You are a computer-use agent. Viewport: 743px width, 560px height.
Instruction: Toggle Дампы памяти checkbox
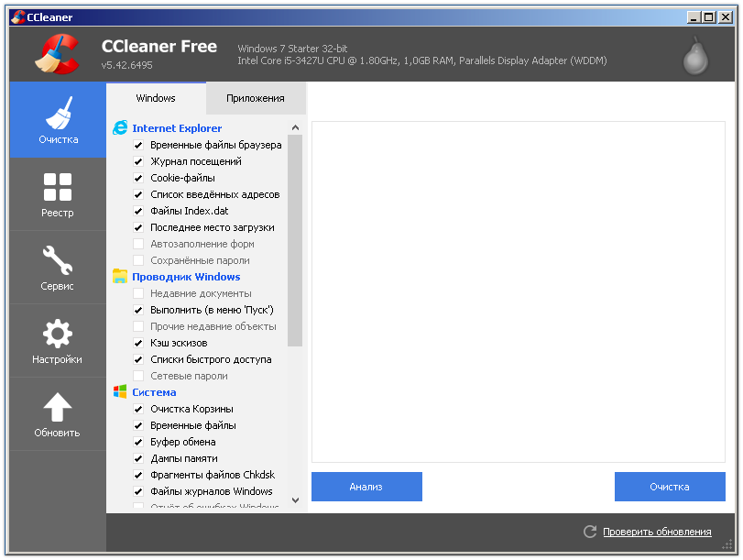click(x=138, y=458)
